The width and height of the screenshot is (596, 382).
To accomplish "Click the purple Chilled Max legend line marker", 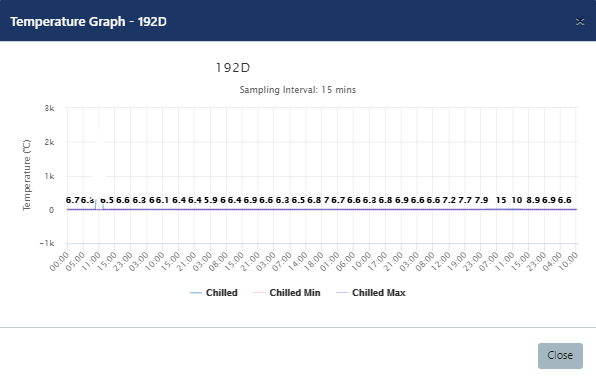I will 342,293.
